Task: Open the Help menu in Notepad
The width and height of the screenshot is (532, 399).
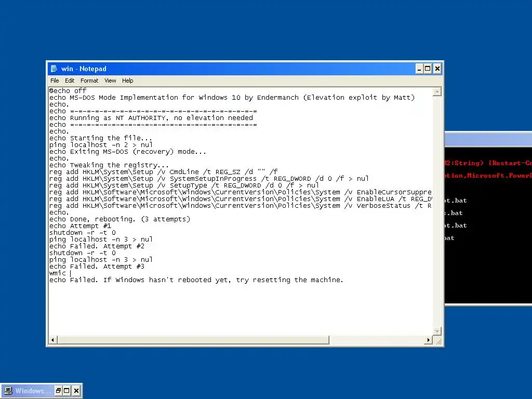Action: pos(128,81)
